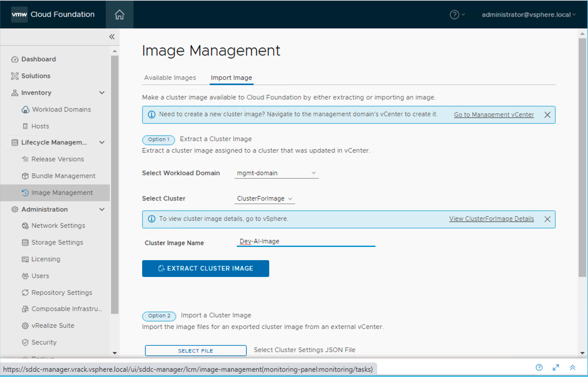Dismiss the Management vCenter info banner
The width and height of the screenshot is (588, 377).
(547, 115)
